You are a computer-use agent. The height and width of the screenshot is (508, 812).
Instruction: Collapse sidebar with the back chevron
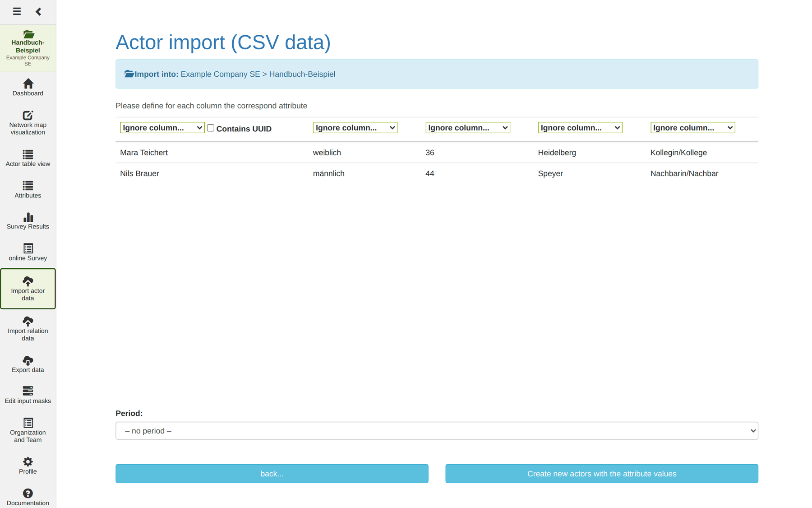tap(38, 11)
